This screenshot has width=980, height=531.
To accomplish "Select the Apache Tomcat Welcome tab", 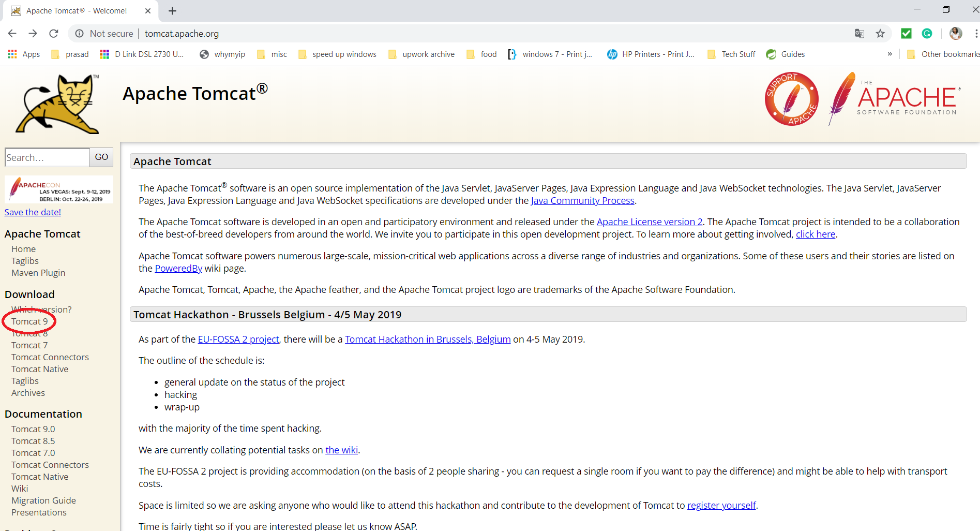I will click(x=77, y=11).
